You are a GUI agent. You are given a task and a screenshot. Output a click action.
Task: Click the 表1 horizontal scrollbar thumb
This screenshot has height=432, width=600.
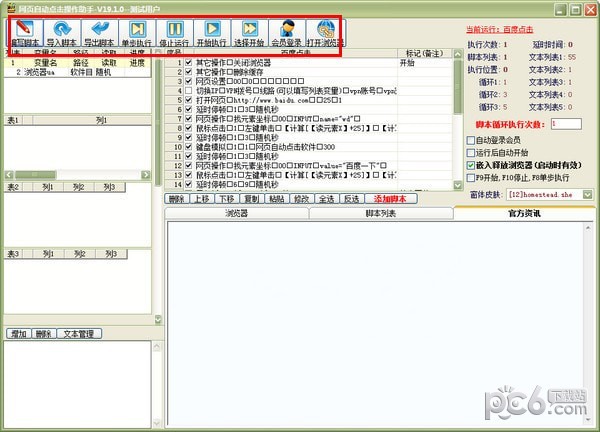pyautogui.click(x=35, y=175)
